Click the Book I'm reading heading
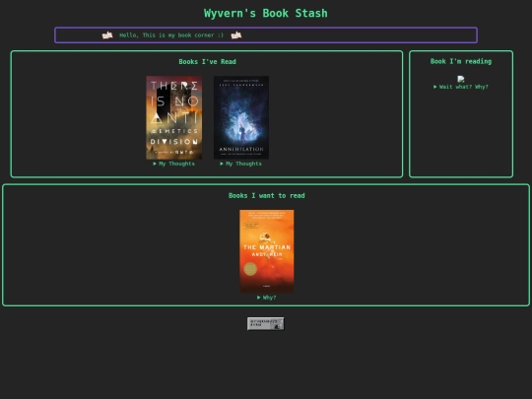 [x=461, y=61]
